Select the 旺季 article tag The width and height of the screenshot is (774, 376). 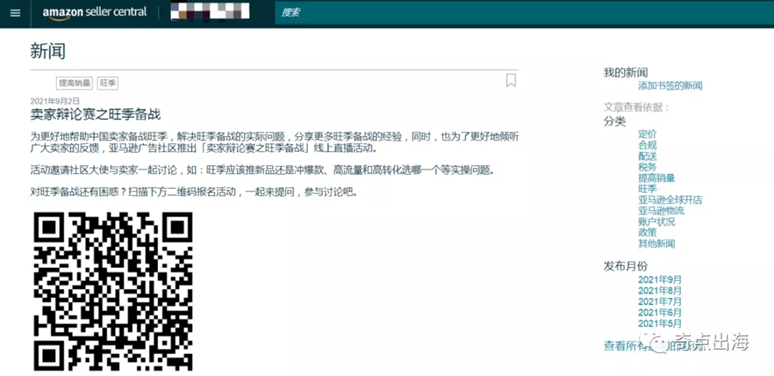point(108,83)
